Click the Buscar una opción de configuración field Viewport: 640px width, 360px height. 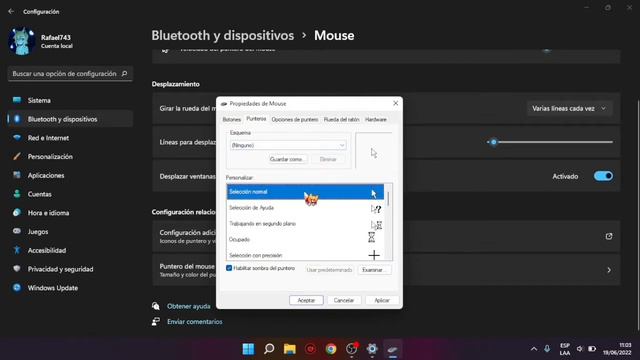click(70, 74)
